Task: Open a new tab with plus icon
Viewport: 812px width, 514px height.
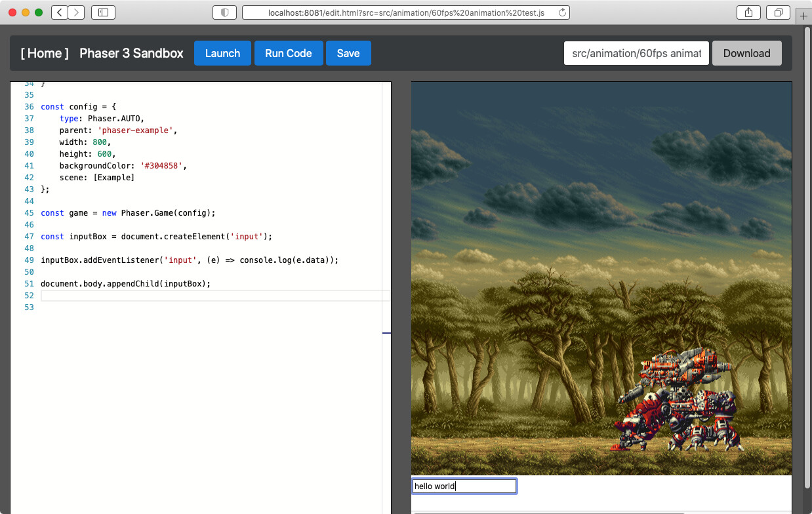Action: click(804, 16)
